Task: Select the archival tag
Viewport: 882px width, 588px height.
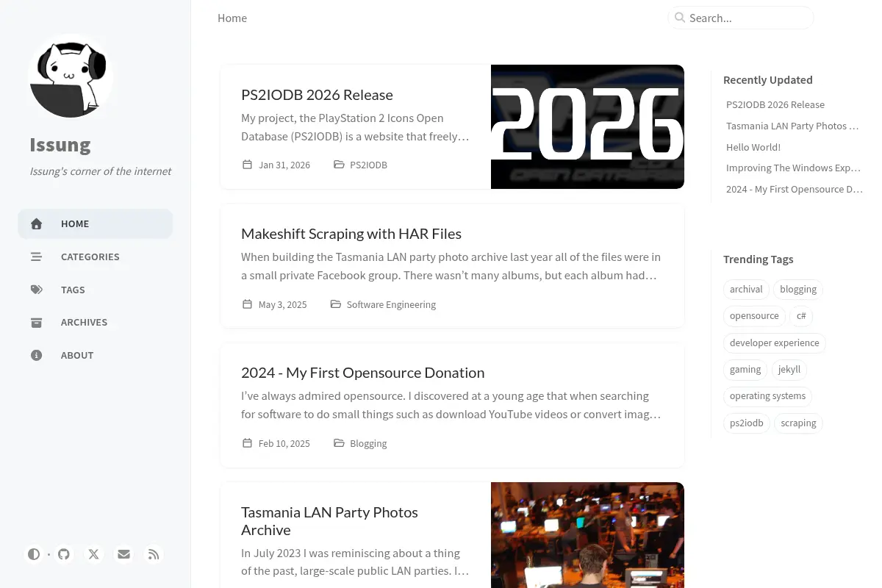Action: 746,290
